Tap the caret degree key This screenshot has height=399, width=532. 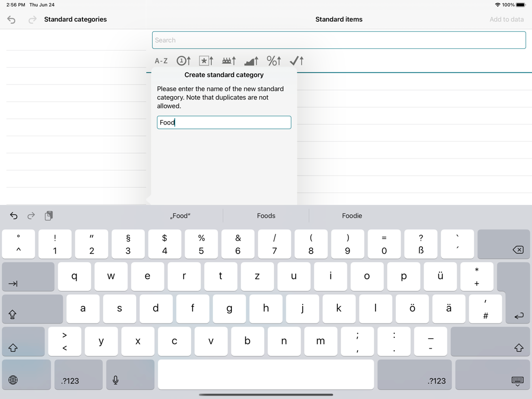click(x=18, y=244)
